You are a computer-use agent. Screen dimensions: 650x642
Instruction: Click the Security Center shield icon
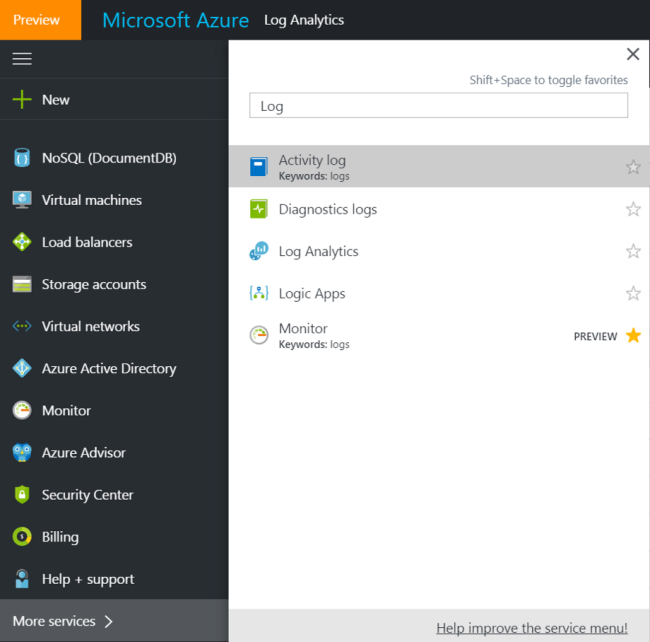(x=22, y=494)
